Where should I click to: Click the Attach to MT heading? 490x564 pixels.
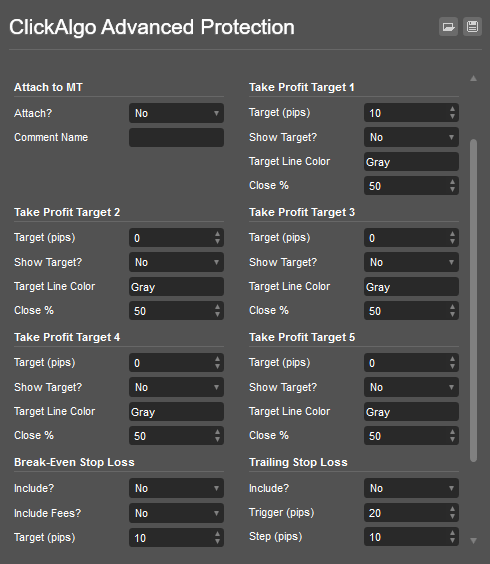click(48, 87)
